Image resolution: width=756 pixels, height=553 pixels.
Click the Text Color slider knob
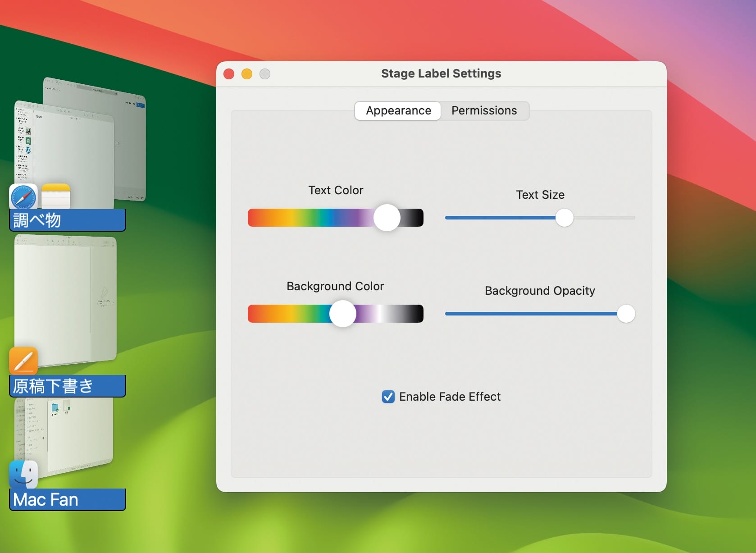pos(387,218)
